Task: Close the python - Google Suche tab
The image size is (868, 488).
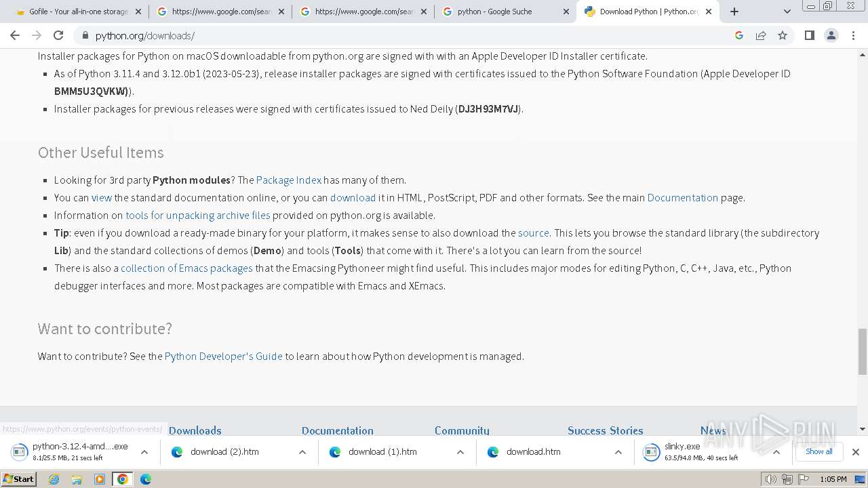Action: pyautogui.click(x=566, y=12)
